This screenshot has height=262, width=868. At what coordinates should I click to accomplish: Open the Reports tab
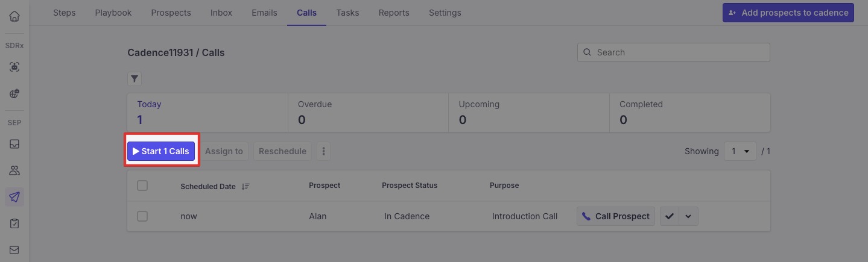394,13
